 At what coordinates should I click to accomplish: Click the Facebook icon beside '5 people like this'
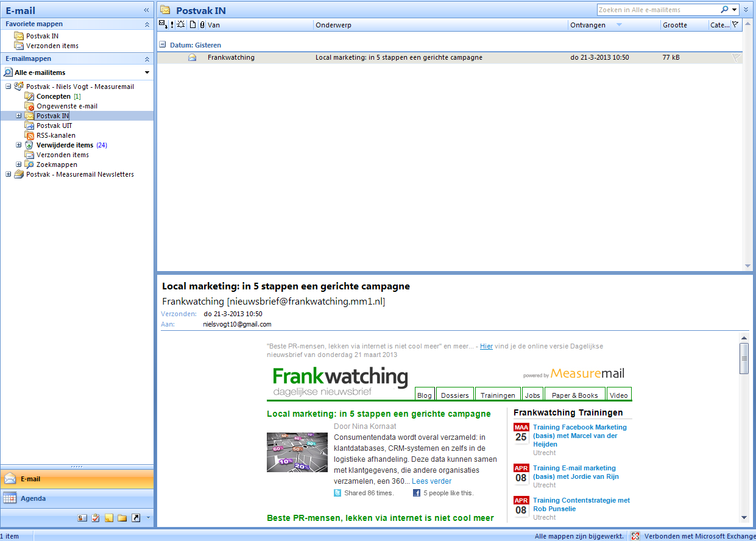[x=417, y=493]
